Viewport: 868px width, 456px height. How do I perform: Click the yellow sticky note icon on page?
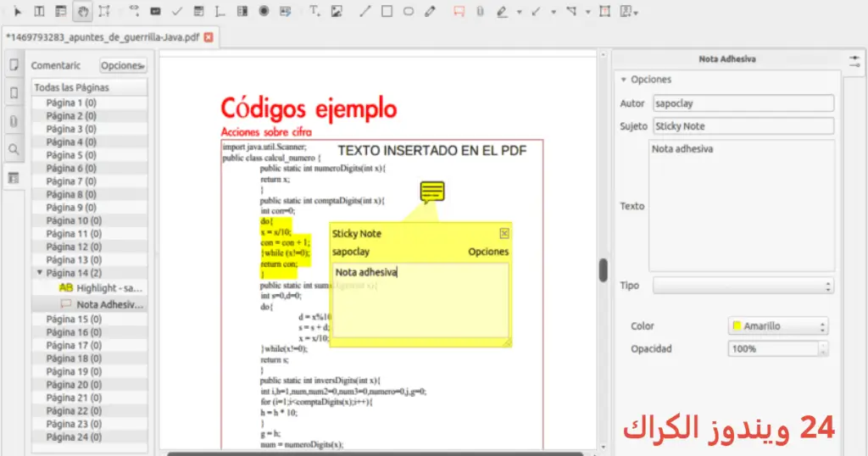tap(431, 192)
